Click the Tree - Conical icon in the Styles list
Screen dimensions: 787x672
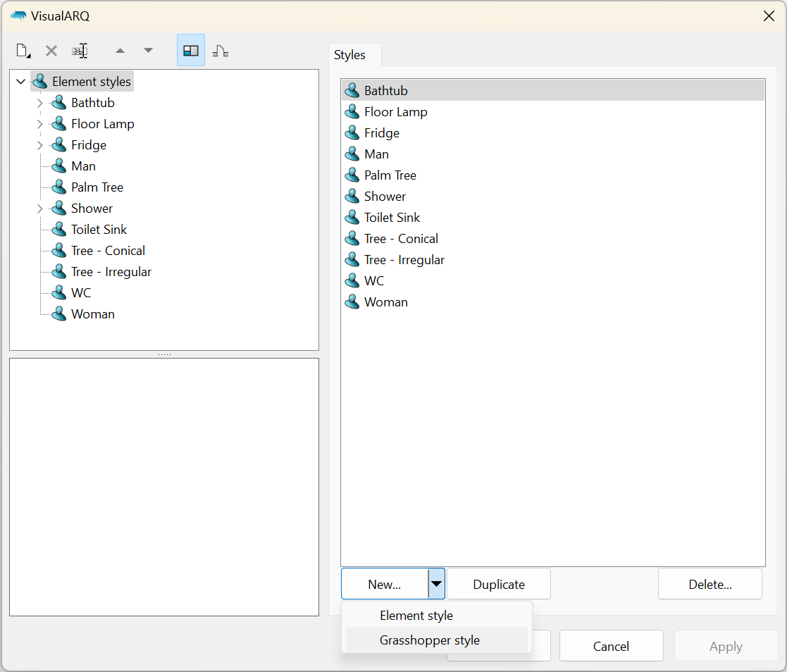pos(352,238)
